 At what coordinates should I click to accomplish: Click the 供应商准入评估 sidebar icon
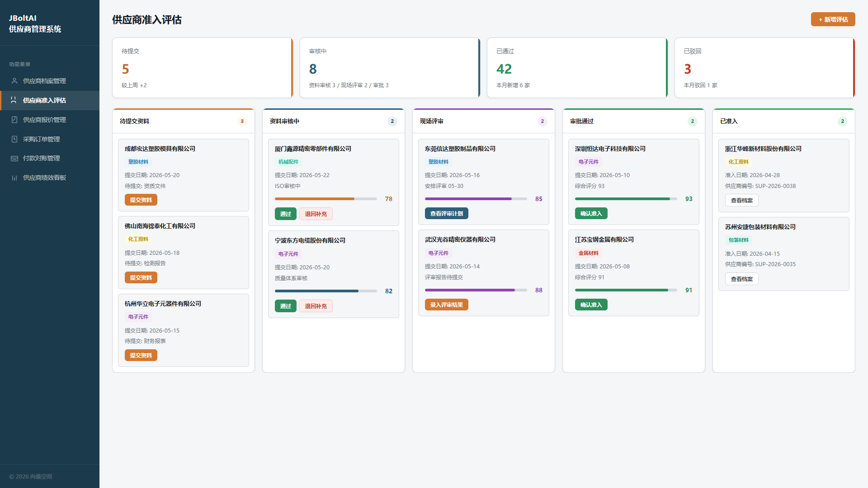point(14,100)
